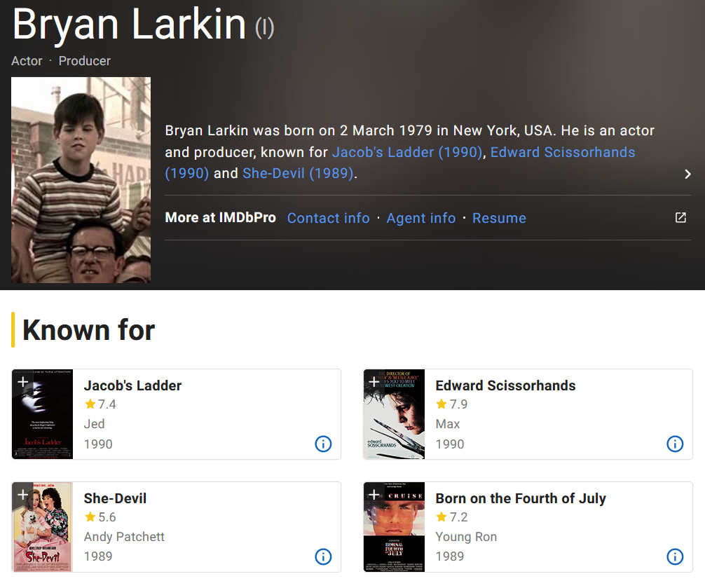The width and height of the screenshot is (705, 588).
Task: Click info icon for Jacob's Ladder
Action: click(x=323, y=444)
